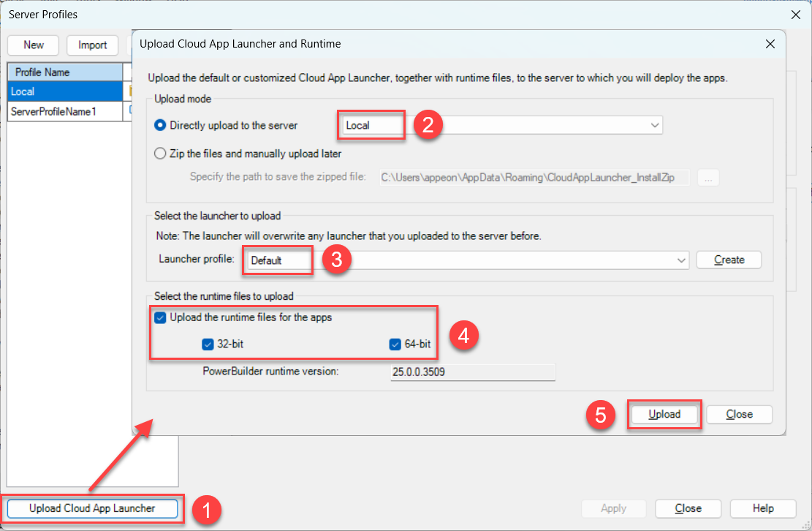Select the Local profile row
This screenshot has width=812, height=531.
click(64, 91)
